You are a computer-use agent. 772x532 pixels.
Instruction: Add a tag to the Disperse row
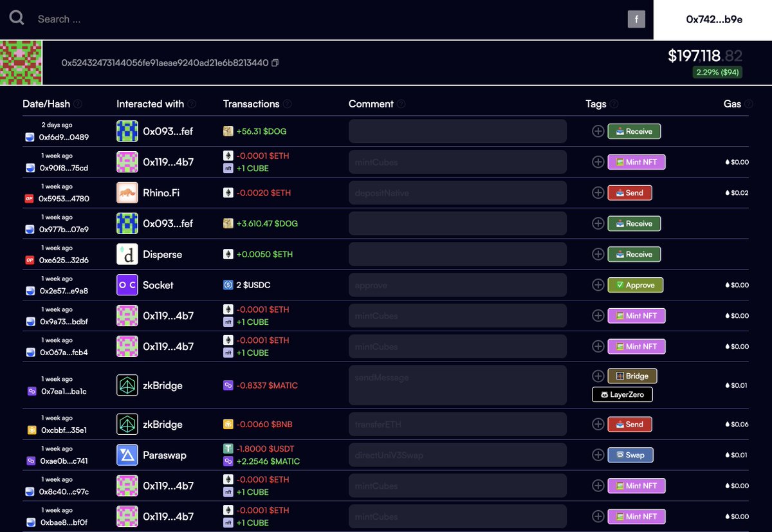(x=598, y=254)
